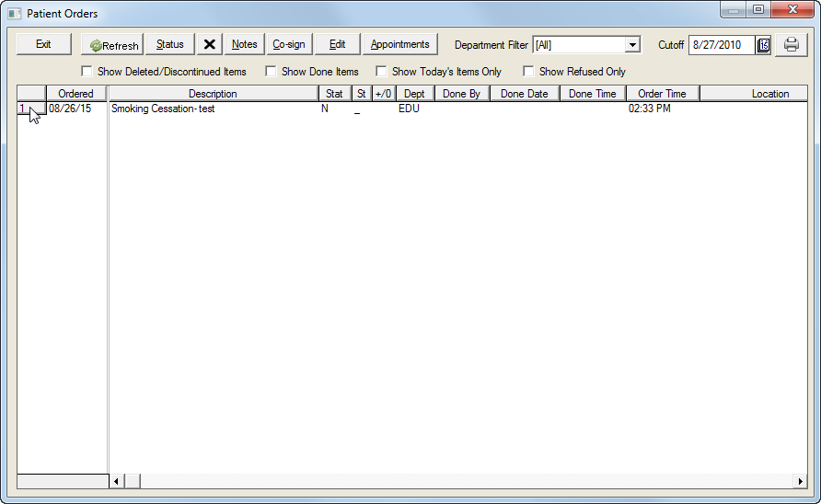Open the Appointments button
The height and width of the screenshot is (504, 821).
[399, 45]
